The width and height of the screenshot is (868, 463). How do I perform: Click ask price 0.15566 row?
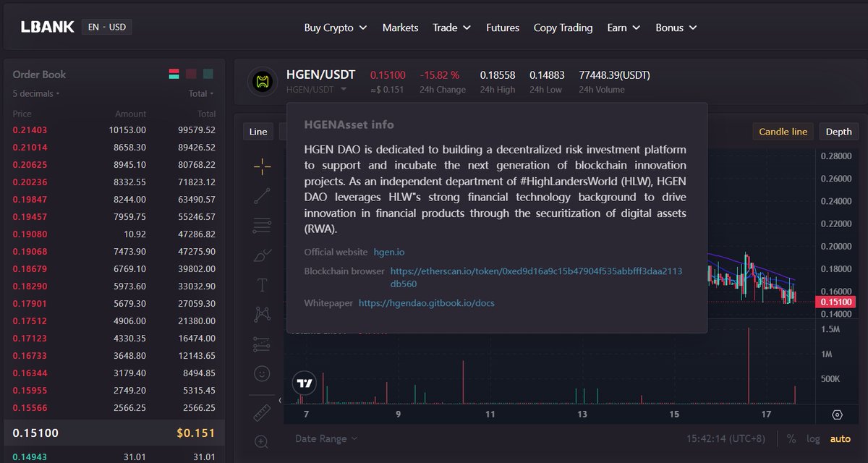tap(114, 408)
